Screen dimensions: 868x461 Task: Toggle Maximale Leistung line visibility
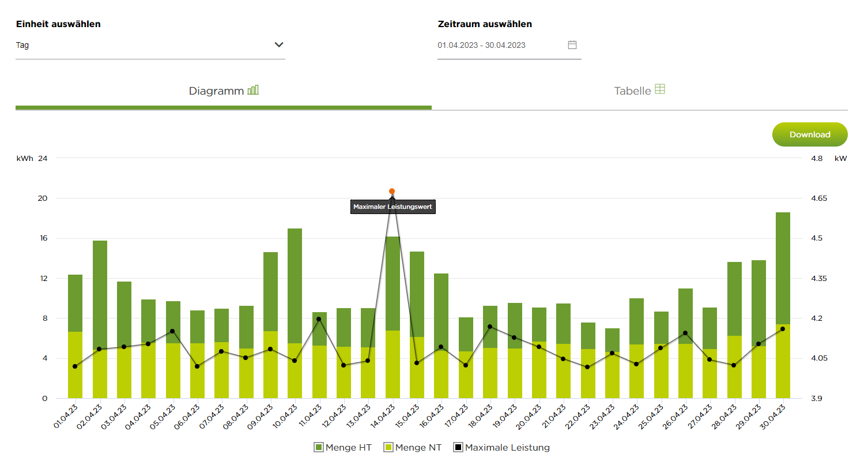(x=501, y=447)
